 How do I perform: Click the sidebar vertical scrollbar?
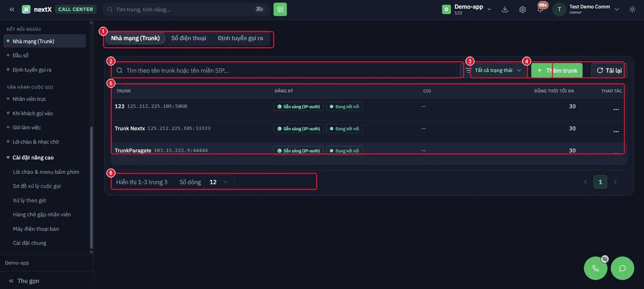pyautogui.click(x=91, y=188)
